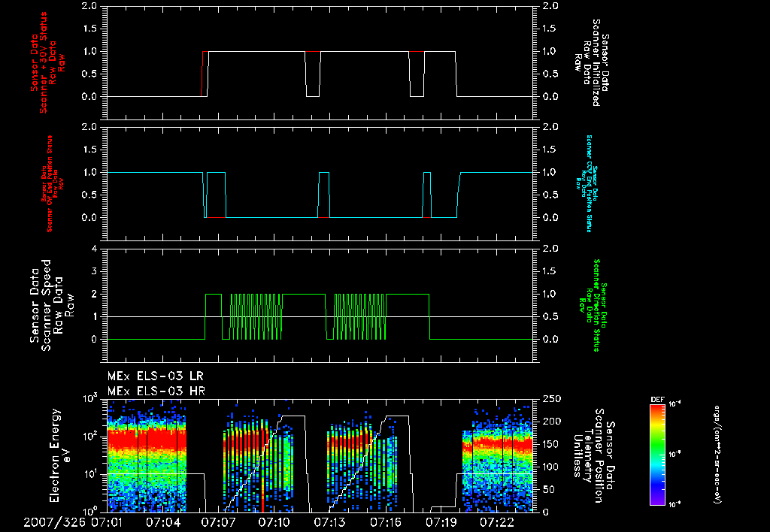Screen dimensions: 770x532
Task: Click the 07:16 time axis label
Action: tap(386, 521)
